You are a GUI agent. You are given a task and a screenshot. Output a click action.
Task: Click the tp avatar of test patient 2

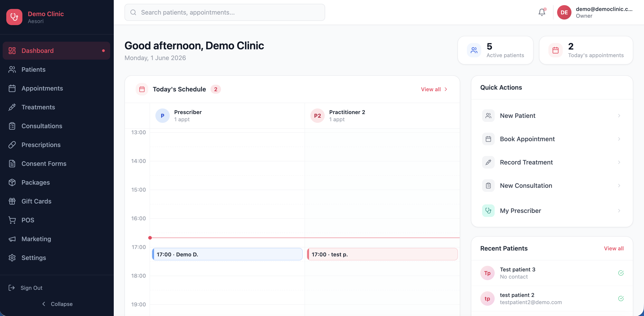pyautogui.click(x=487, y=299)
